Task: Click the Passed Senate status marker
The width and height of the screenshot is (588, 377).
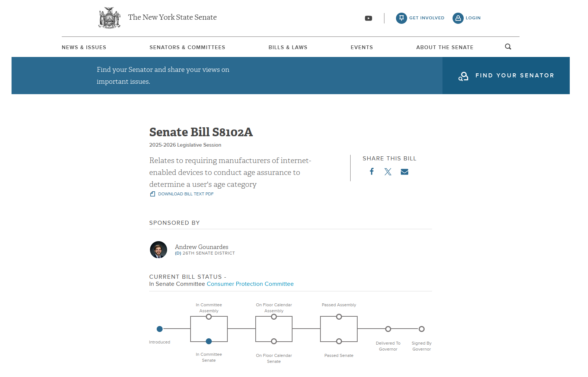Action: click(x=339, y=341)
